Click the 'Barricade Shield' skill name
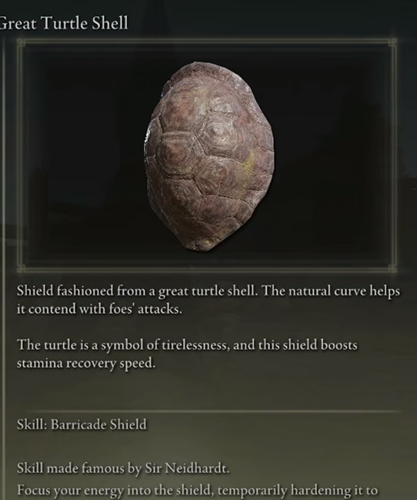 pos(99,425)
